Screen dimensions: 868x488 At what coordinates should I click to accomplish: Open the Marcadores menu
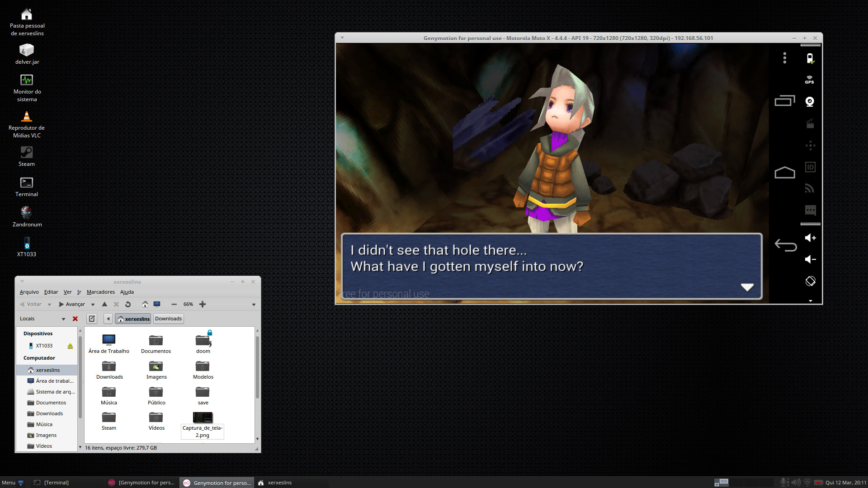pyautogui.click(x=100, y=292)
